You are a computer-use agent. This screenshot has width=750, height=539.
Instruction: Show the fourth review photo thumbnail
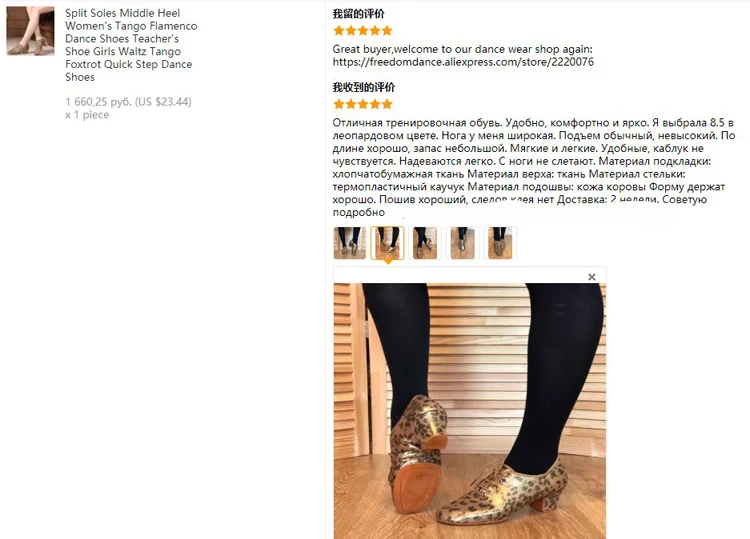(463, 243)
